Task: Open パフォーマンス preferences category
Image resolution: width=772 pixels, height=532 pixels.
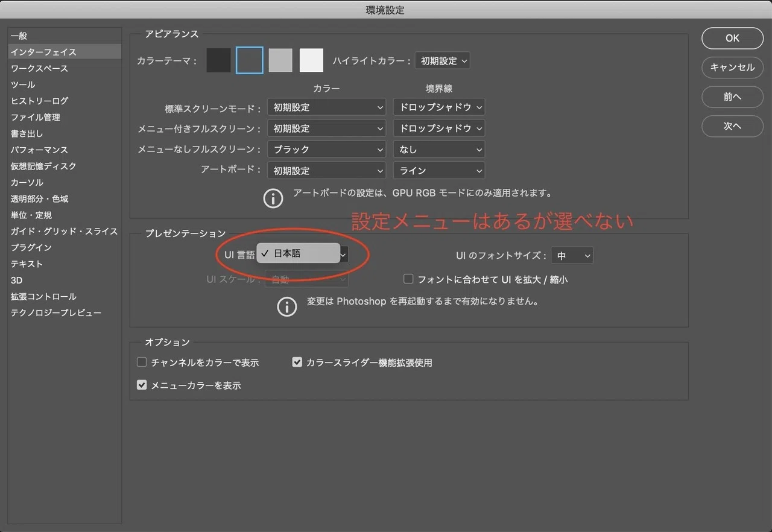Action: pos(65,150)
